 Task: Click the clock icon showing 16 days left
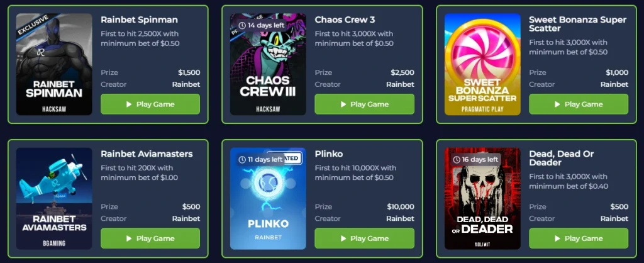click(x=457, y=159)
